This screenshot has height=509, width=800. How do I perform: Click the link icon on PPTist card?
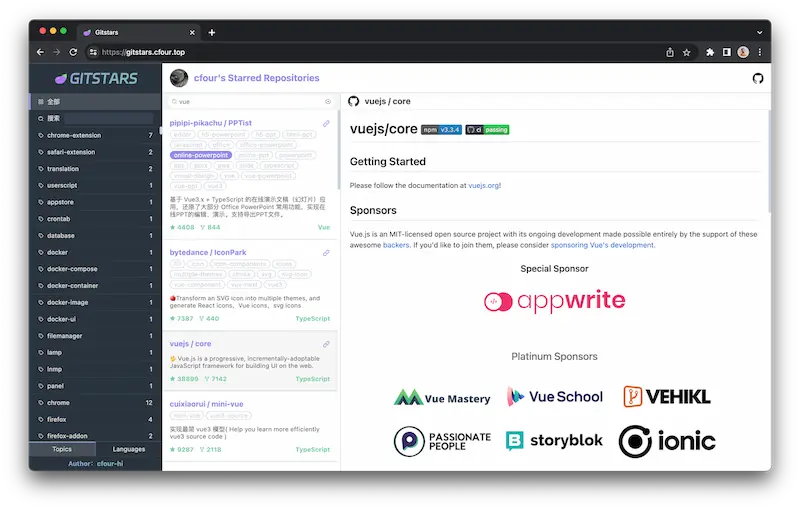pos(326,123)
